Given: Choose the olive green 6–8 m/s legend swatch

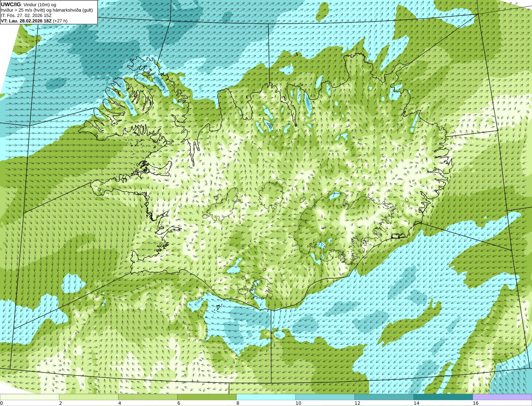Looking at the screenshot, I should [x=207, y=397].
